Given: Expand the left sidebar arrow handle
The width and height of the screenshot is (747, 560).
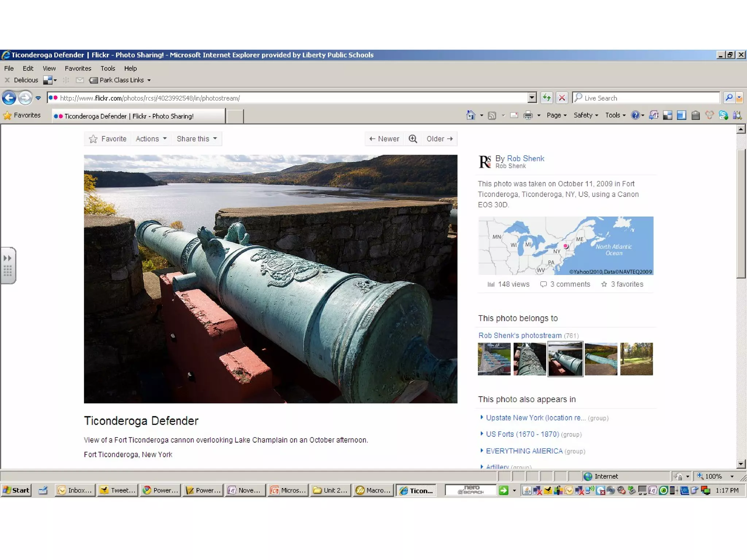Looking at the screenshot, I should tap(8, 258).
